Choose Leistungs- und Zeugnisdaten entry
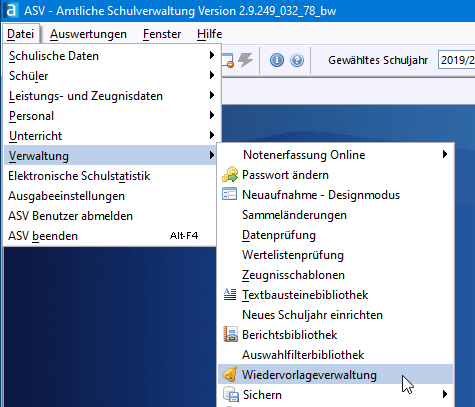The image size is (475, 407). [x=112, y=96]
